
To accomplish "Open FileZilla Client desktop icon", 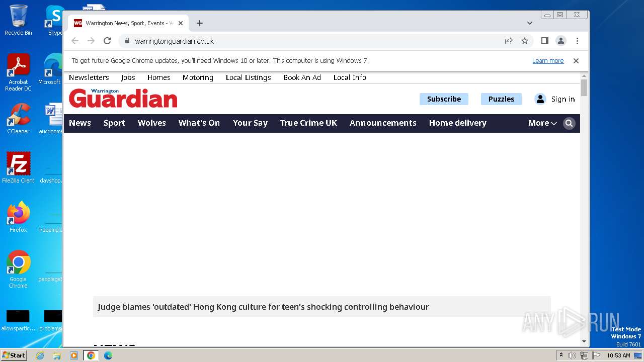I will (18, 167).
